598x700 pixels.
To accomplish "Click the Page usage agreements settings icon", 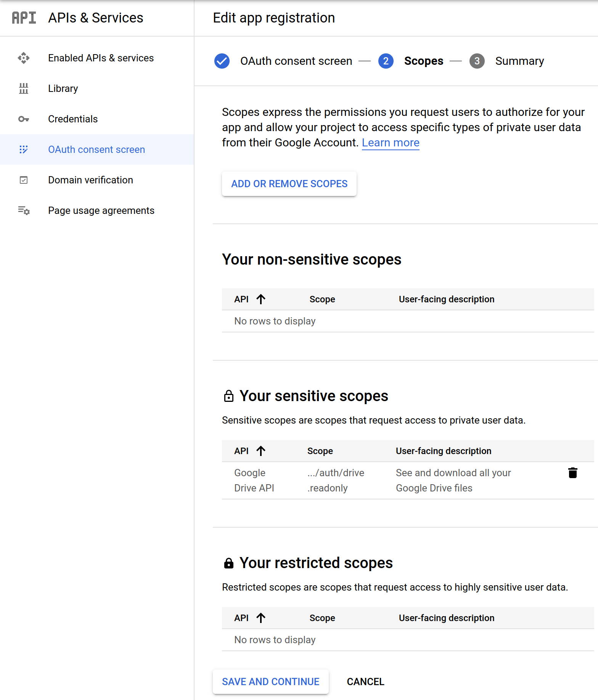I will pos(24,210).
